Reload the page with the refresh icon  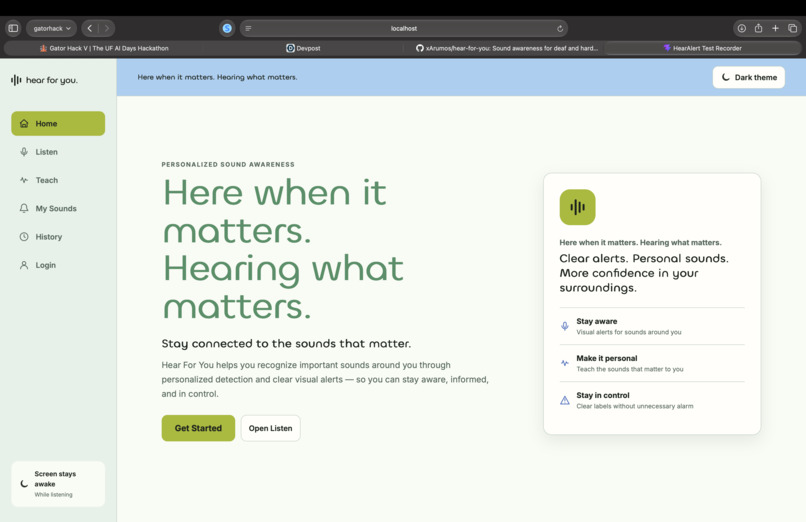pyautogui.click(x=560, y=28)
